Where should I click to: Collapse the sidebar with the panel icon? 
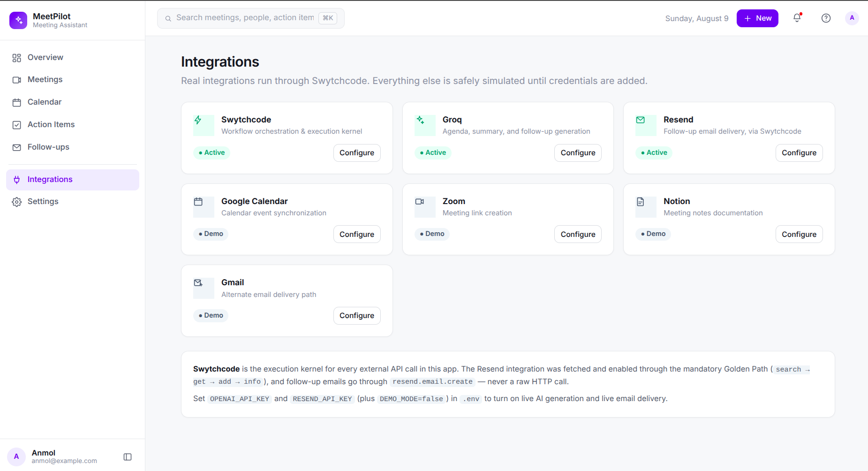pyautogui.click(x=128, y=457)
